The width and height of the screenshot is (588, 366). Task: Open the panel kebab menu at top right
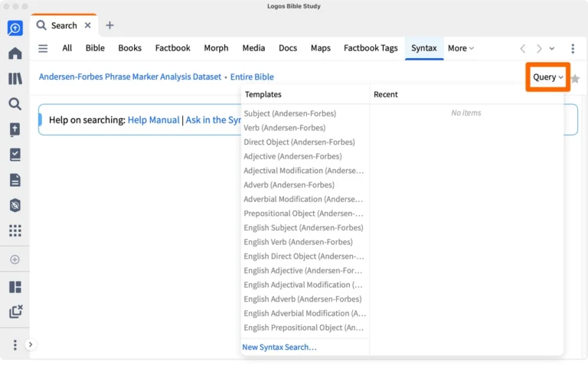[573, 48]
